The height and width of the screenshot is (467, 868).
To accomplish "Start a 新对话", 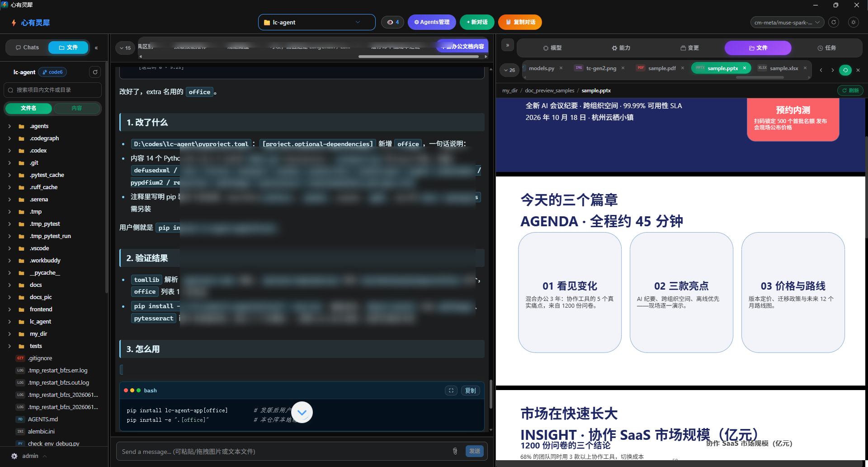I will click(x=477, y=22).
